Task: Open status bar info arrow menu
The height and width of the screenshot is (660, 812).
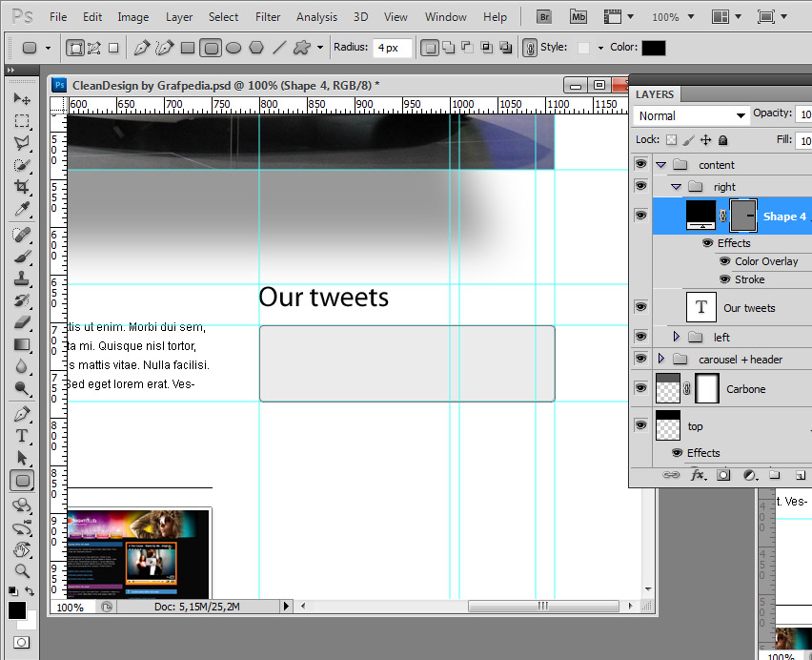Action: point(286,606)
